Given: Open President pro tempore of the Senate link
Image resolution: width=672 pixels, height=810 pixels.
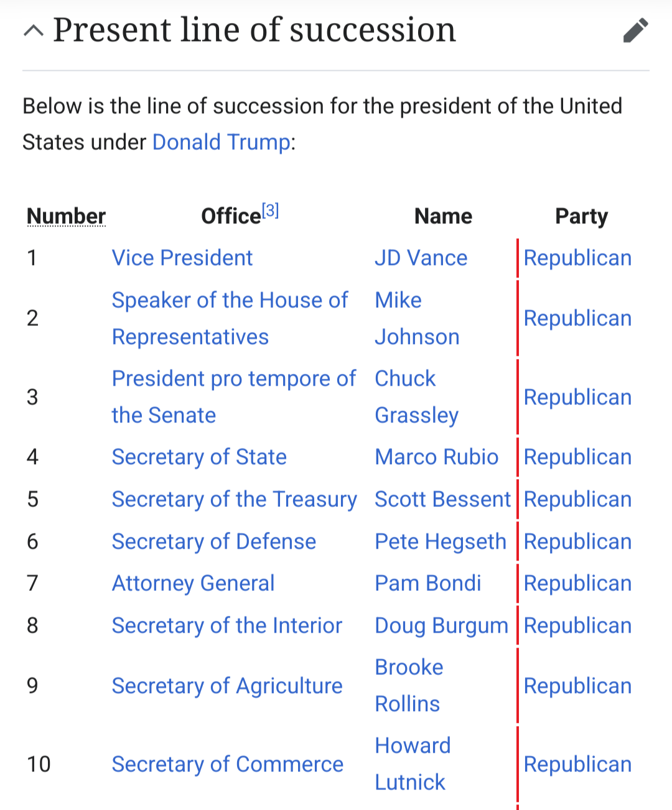Looking at the screenshot, I should (x=234, y=397).
